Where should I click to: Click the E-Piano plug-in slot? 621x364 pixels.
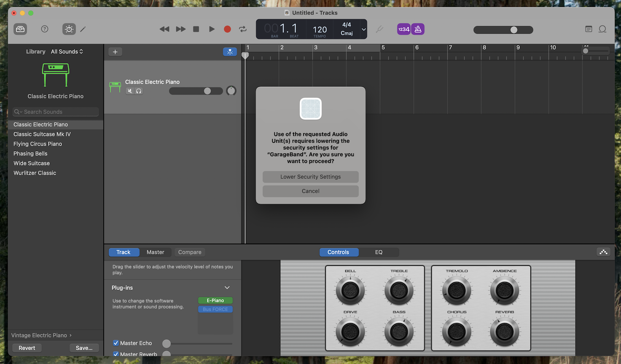pyautogui.click(x=215, y=300)
